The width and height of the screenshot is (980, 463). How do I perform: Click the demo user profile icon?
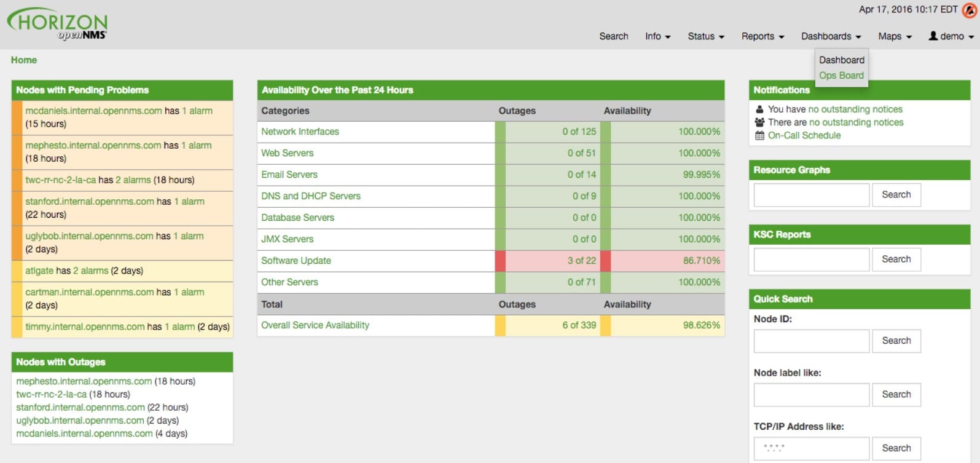click(x=933, y=36)
